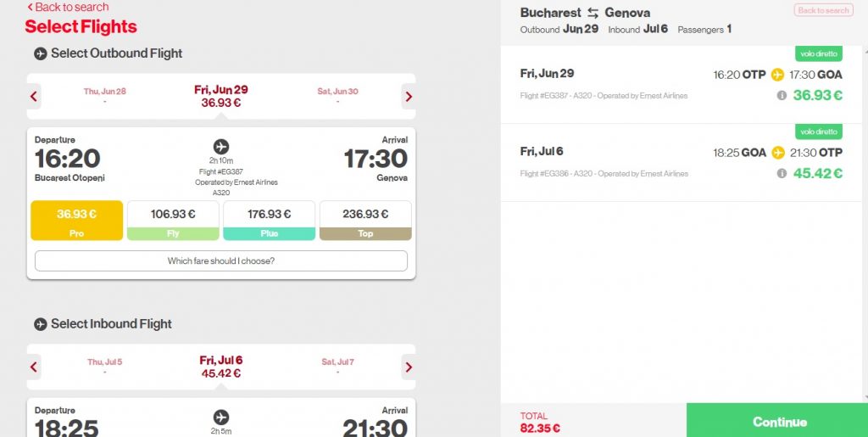Show next inbound dates with right arrow
This screenshot has height=437, width=868.
coord(409,367)
